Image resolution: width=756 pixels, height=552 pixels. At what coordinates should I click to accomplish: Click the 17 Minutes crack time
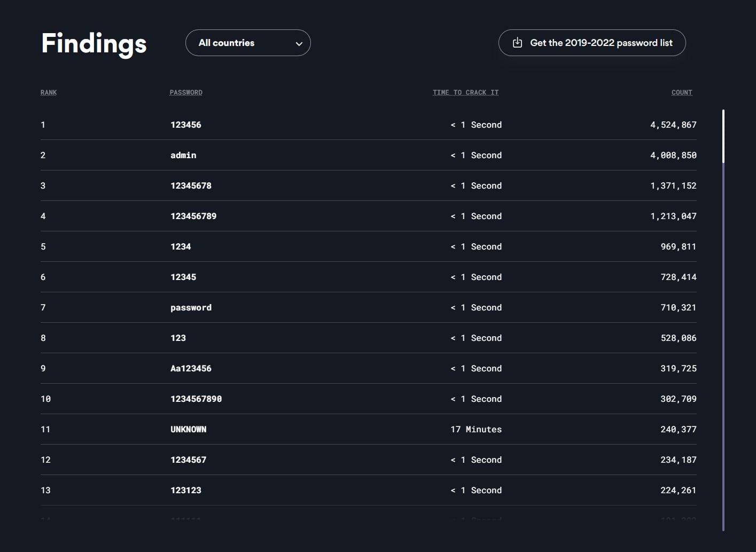[x=476, y=430]
